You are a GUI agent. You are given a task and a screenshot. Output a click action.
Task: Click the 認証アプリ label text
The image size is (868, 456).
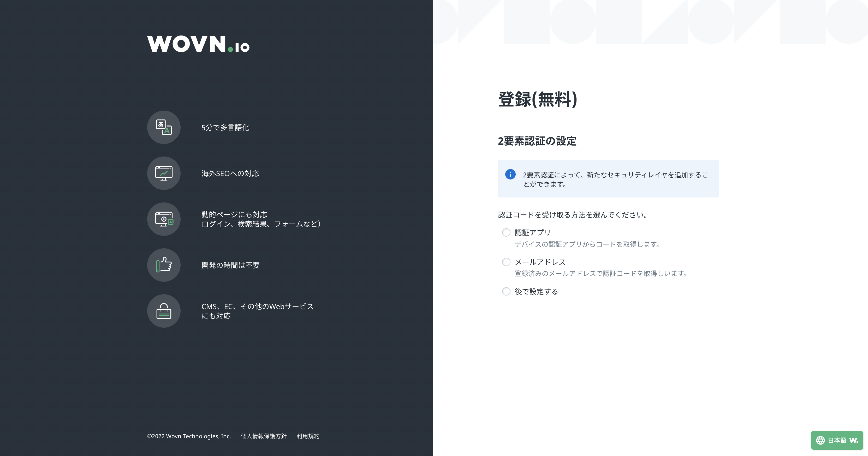pyautogui.click(x=532, y=232)
